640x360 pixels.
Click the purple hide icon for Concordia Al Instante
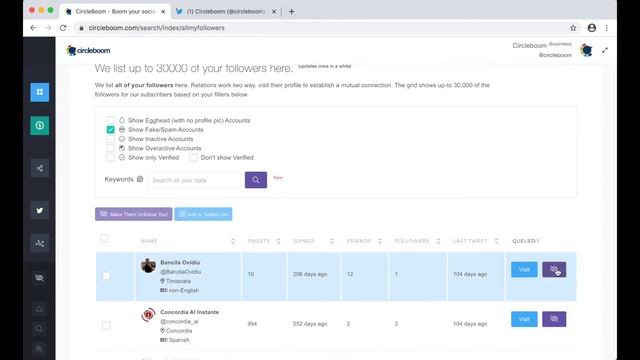[554, 319]
